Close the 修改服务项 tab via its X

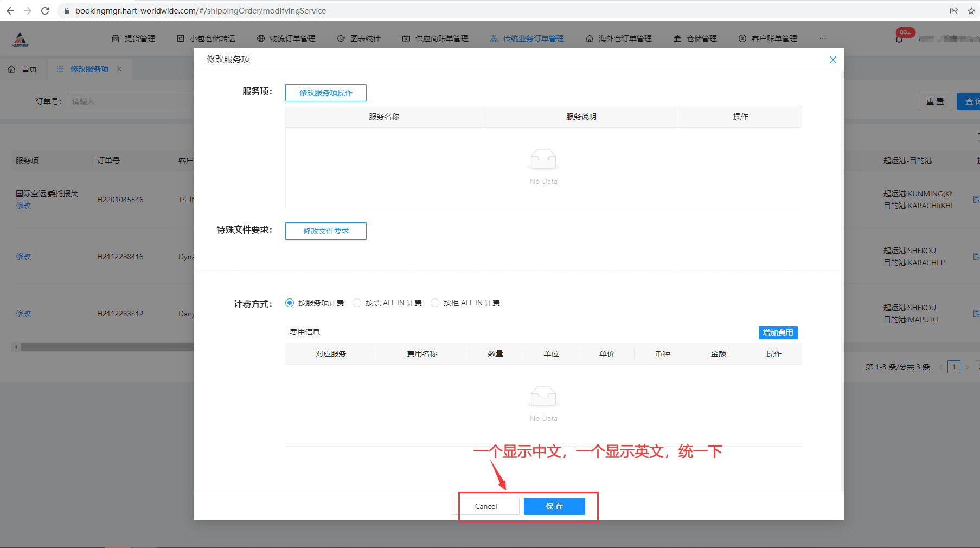point(119,69)
